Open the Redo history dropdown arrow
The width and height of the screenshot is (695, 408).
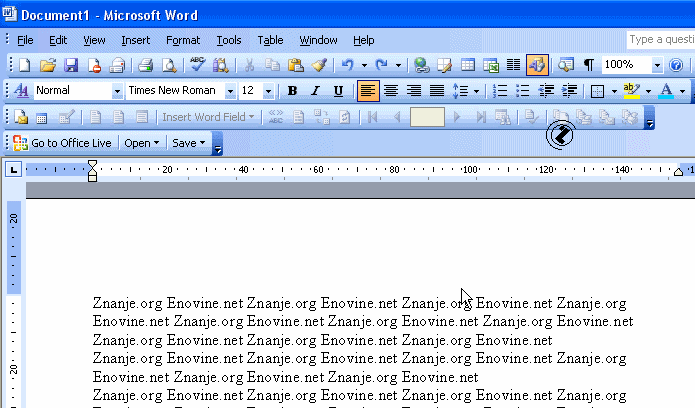tap(398, 65)
